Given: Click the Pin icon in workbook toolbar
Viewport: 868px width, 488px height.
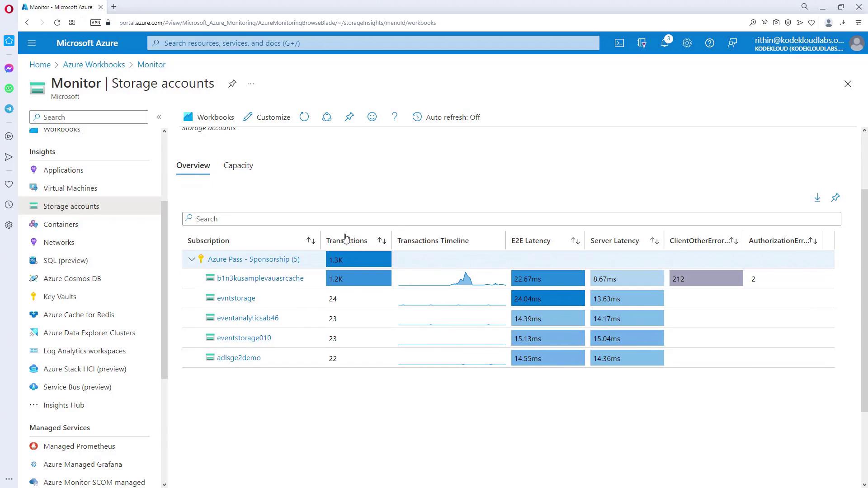Looking at the screenshot, I should [x=349, y=117].
